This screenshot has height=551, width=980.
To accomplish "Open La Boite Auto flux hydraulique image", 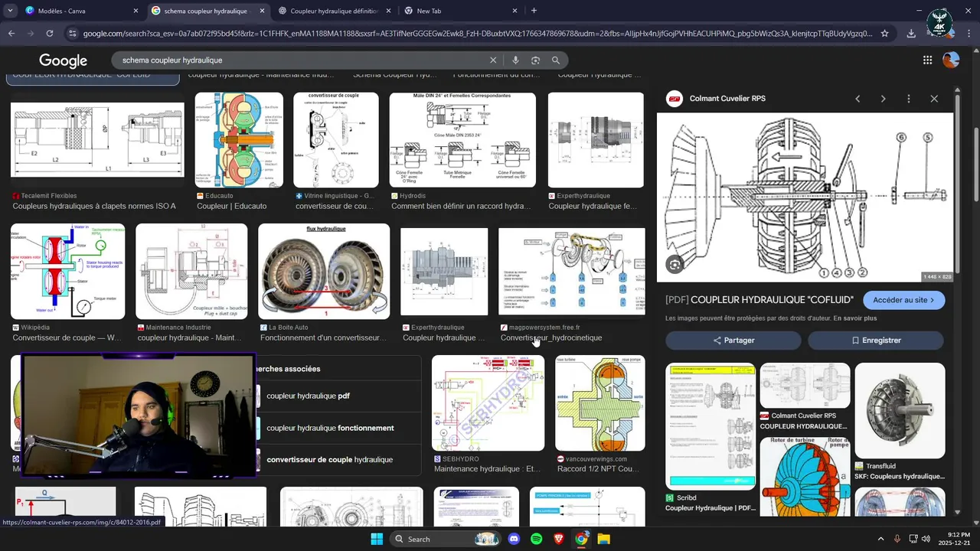I will click(x=324, y=271).
